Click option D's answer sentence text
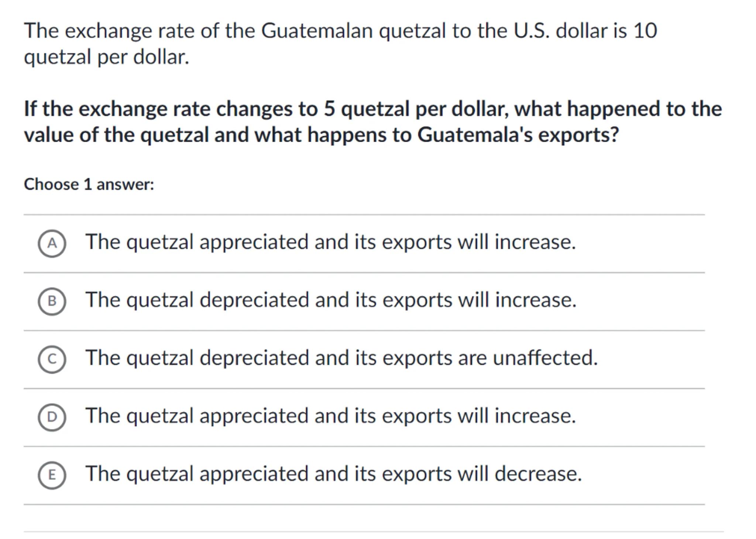This screenshot has width=756, height=539. [x=330, y=416]
